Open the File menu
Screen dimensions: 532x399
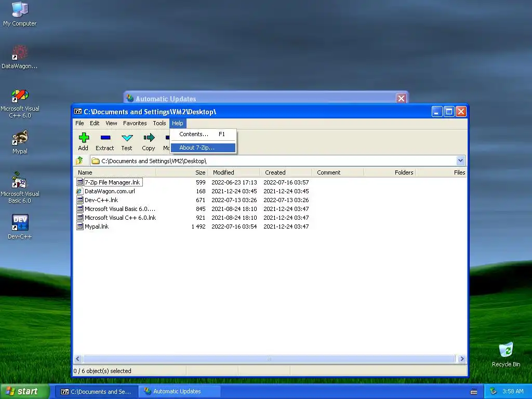click(x=79, y=123)
